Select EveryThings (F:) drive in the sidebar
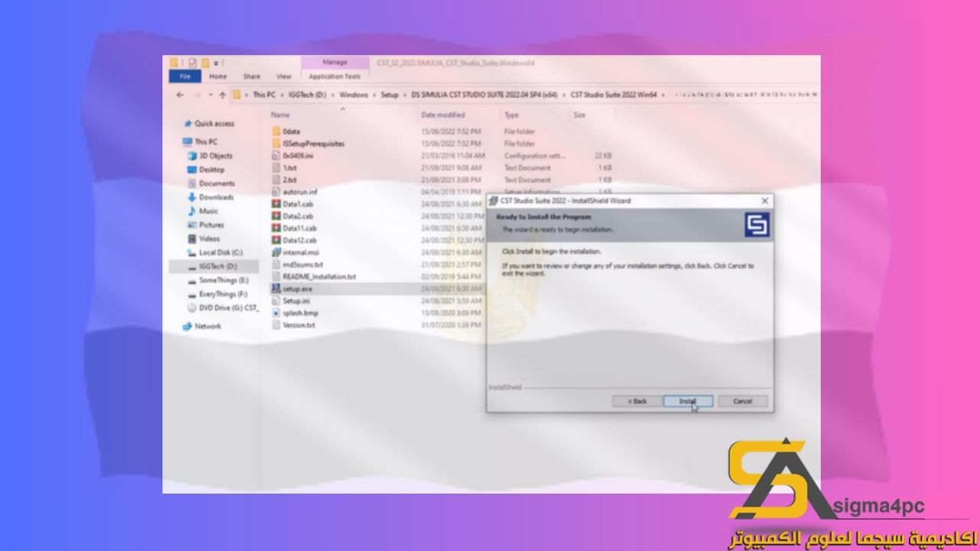The width and height of the screenshot is (980, 551). 223,294
